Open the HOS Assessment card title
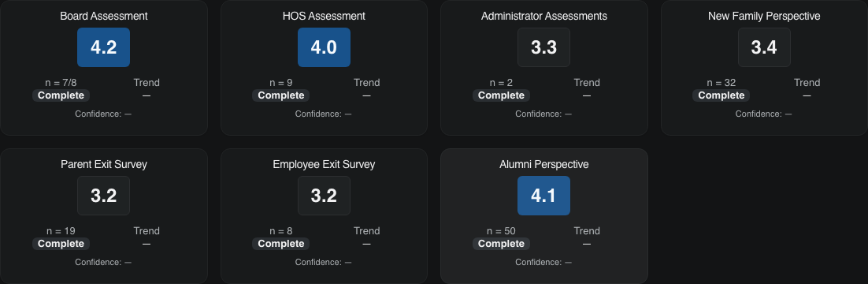 (324, 16)
